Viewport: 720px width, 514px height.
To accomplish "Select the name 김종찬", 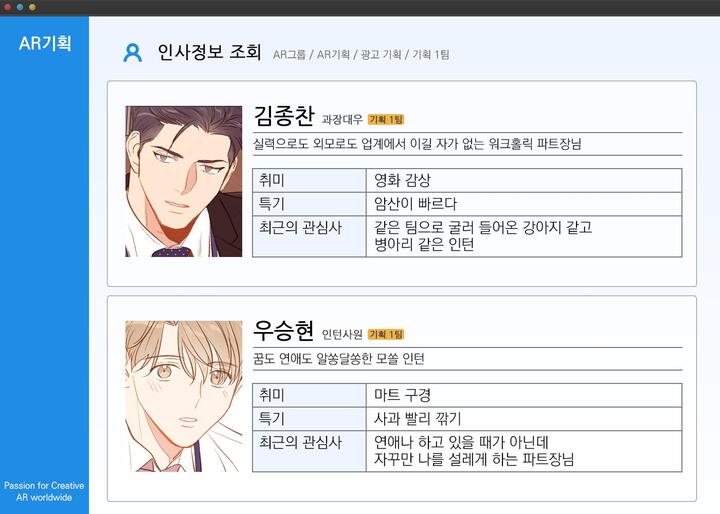I will click(284, 115).
